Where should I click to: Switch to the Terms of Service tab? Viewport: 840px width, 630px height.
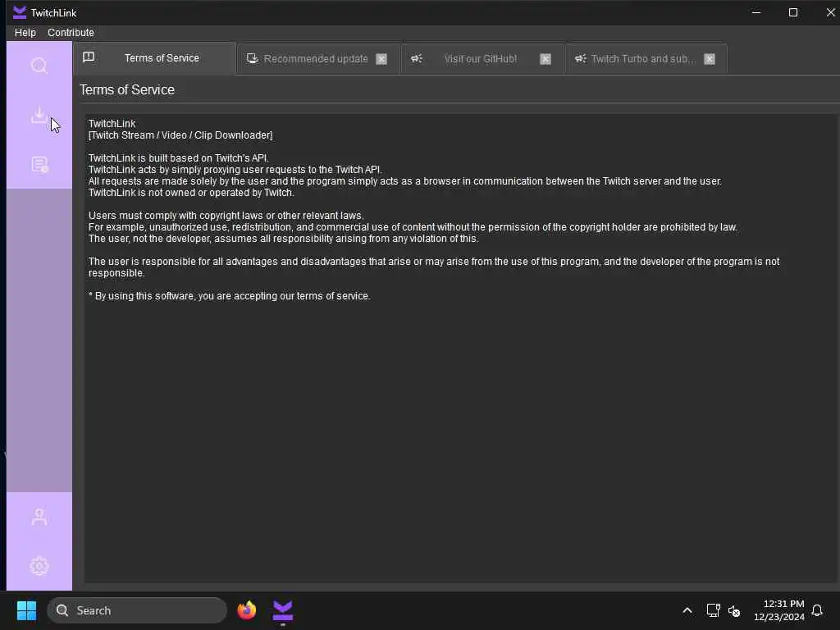154,58
